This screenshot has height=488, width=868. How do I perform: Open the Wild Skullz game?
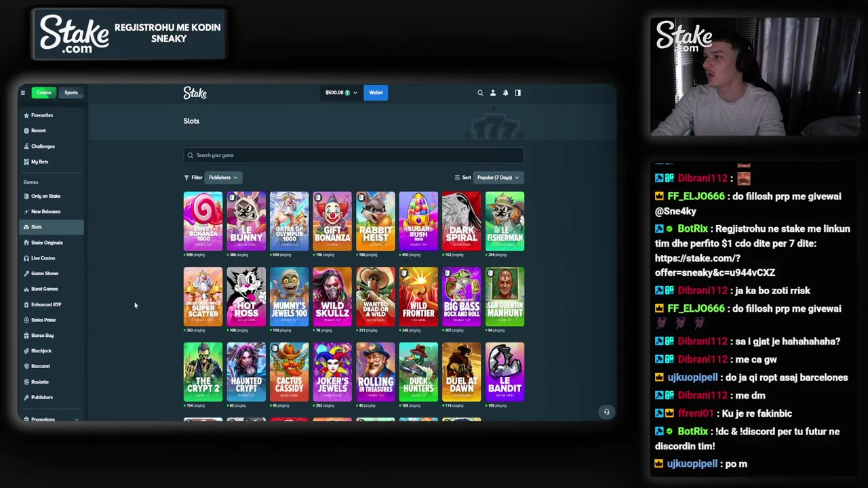click(332, 297)
